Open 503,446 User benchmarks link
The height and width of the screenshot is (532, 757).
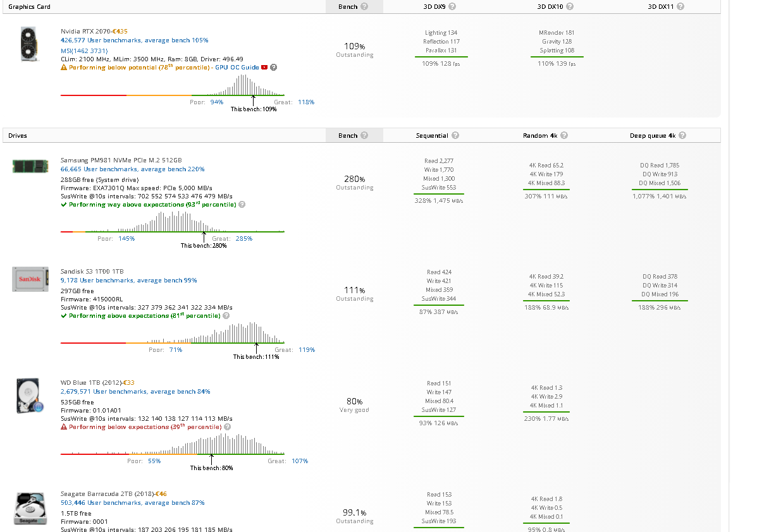132,503
